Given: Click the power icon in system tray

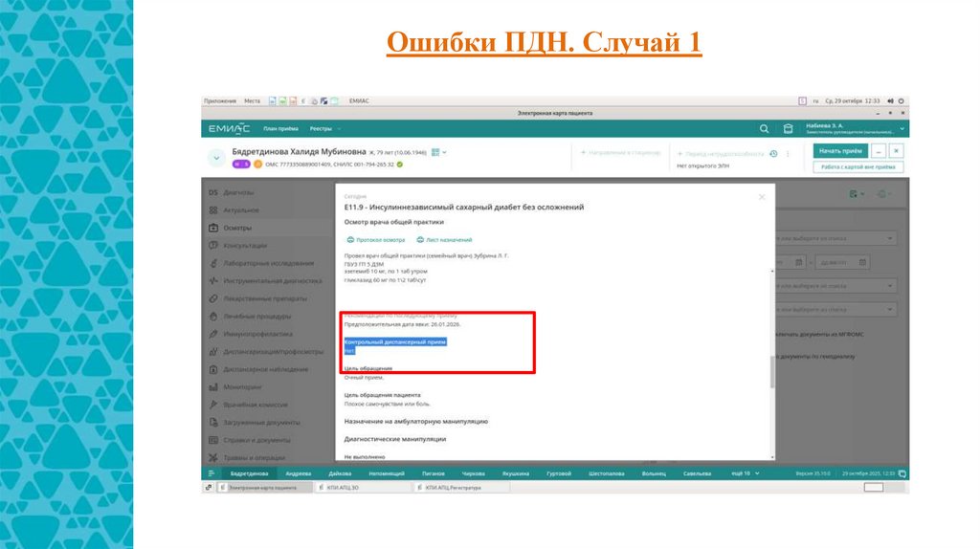Looking at the screenshot, I should click(x=902, y=100).
